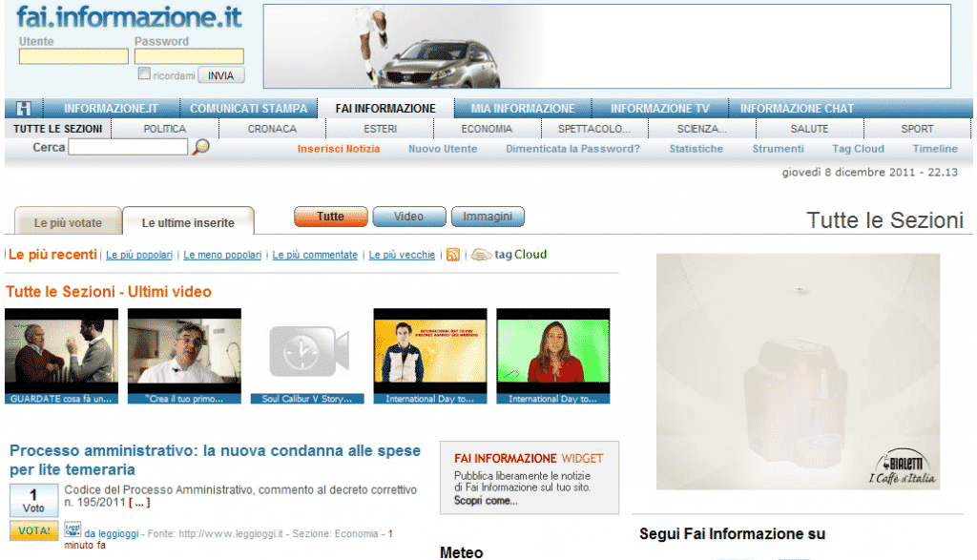Screen dimensions: 977x560
Task: Click the Bialetti coffee advertisement
Action: 798,371
